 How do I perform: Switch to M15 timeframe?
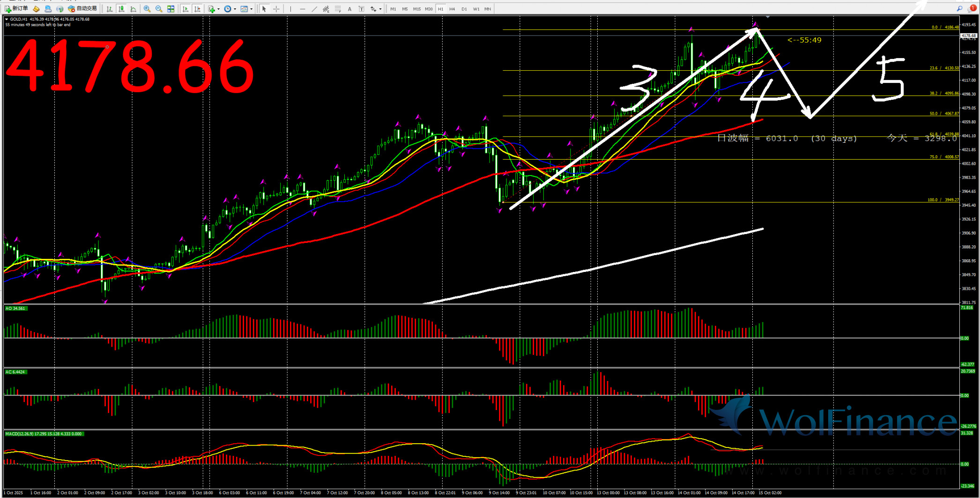416,9
